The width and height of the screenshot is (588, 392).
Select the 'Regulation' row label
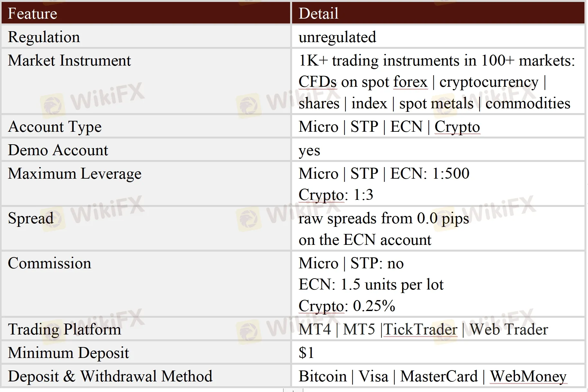click(44, 37)
